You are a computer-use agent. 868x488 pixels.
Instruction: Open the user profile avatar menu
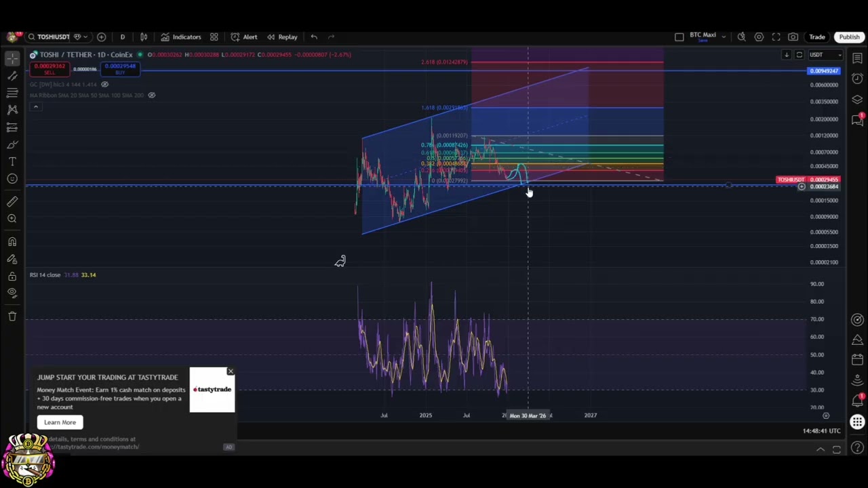coord(12,37)
